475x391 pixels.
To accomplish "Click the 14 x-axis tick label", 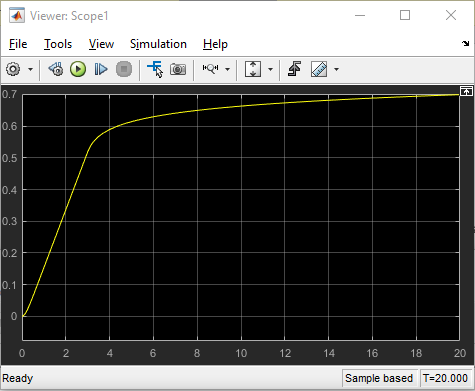I will point(329,353).
